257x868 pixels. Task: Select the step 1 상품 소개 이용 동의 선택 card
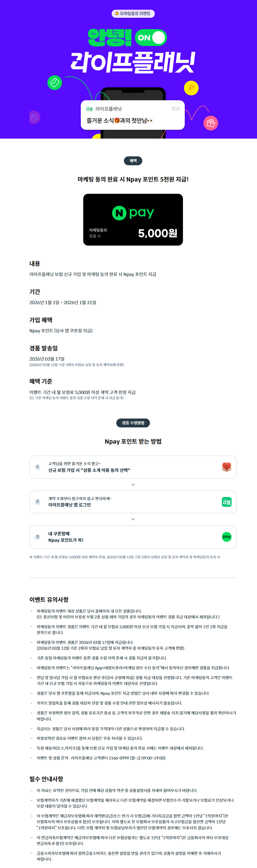pyautogui.click(x=133, y=467)
